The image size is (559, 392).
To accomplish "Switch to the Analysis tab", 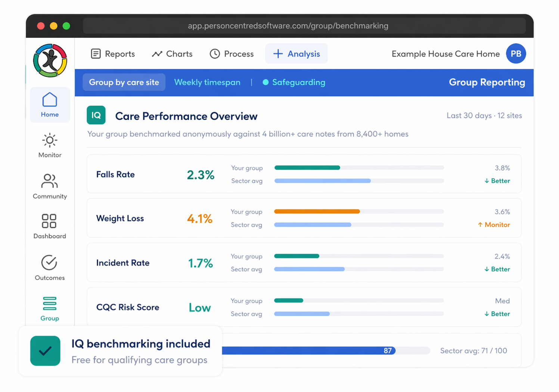I will coord(296,54).
